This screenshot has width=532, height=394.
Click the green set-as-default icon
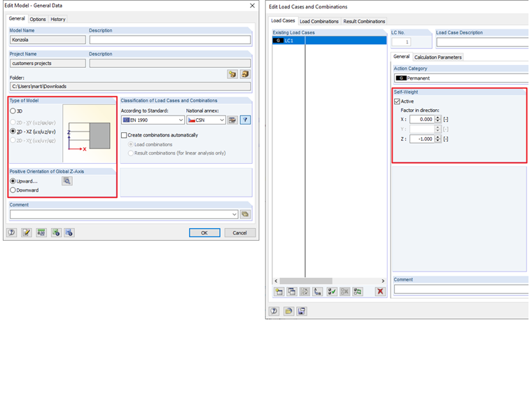click(56, 232)
